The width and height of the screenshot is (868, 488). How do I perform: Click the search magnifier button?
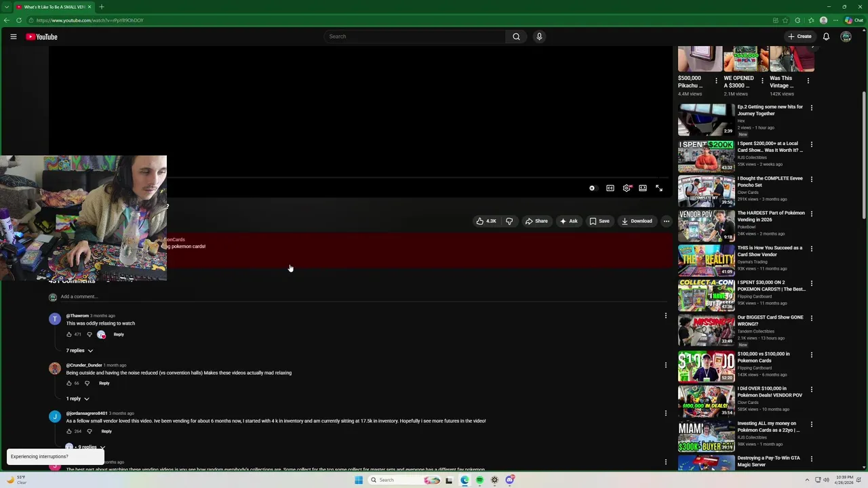pos(516,37)
